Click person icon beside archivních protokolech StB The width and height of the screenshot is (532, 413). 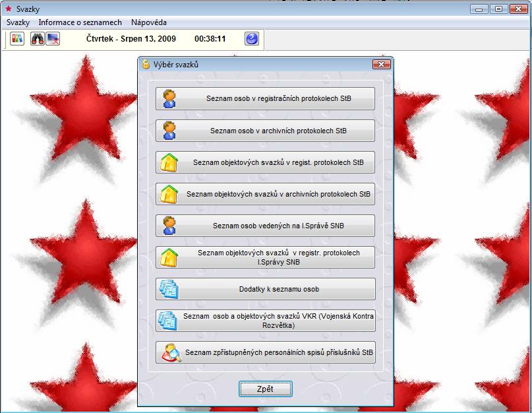169,131
